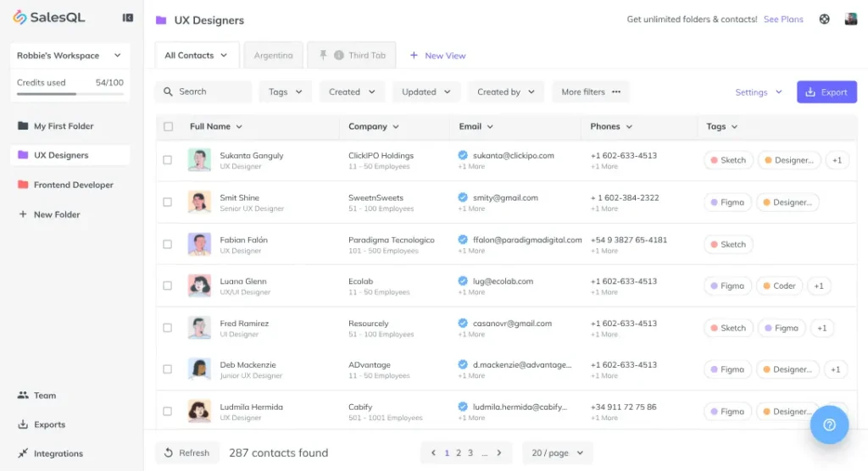Click the credits used progress bar
The image size is (868, 471).
click(70, 94)
